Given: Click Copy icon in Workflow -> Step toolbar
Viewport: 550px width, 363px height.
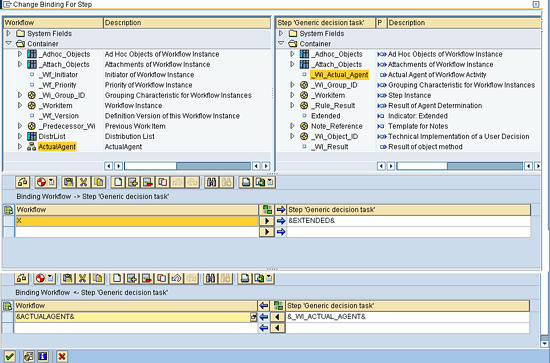Looking at the screenshot, I should point(99,182).
